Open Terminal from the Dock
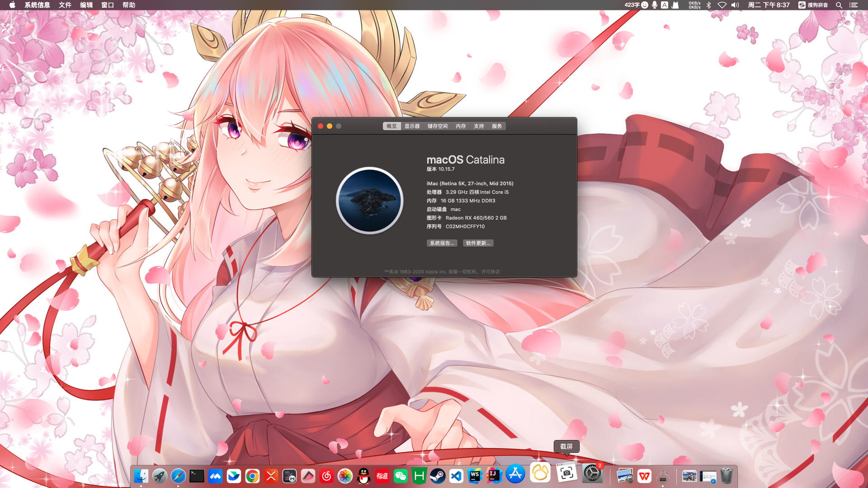 tap(197, 476)
